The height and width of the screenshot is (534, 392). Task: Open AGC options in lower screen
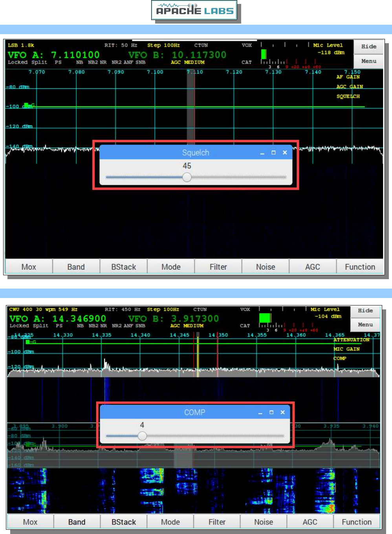310,522
